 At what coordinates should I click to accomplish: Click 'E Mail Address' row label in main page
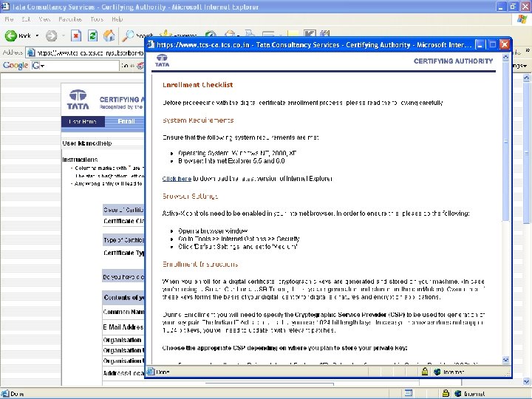(x=123, y=327)
